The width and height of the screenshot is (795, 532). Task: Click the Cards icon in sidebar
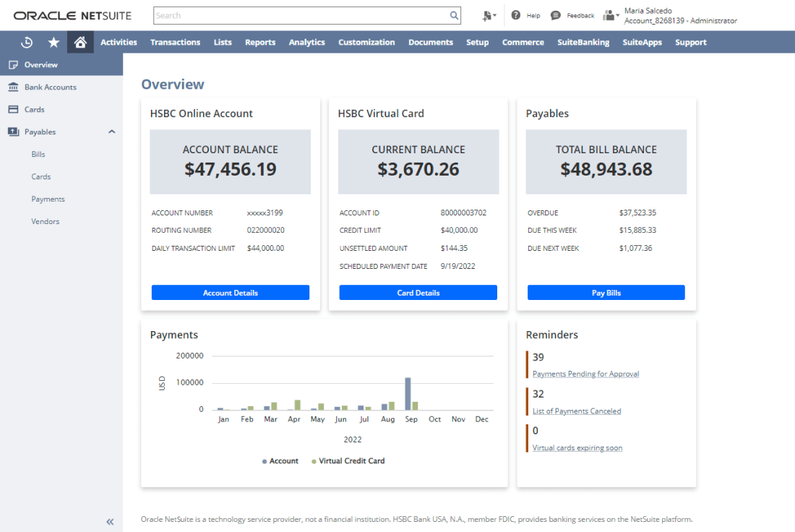pyautogui.click(x=13, y=110)
